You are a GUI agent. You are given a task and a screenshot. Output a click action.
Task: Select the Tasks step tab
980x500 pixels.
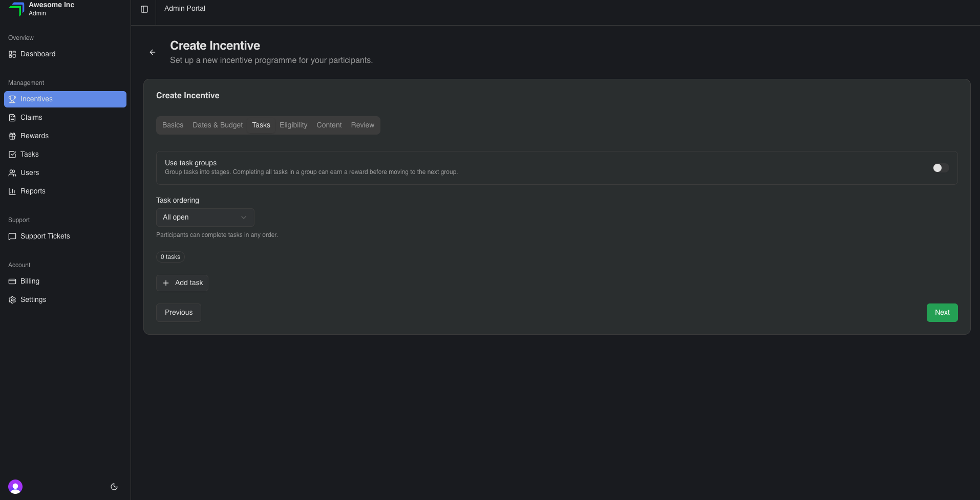pyautogui.click(x=261, y=125)
